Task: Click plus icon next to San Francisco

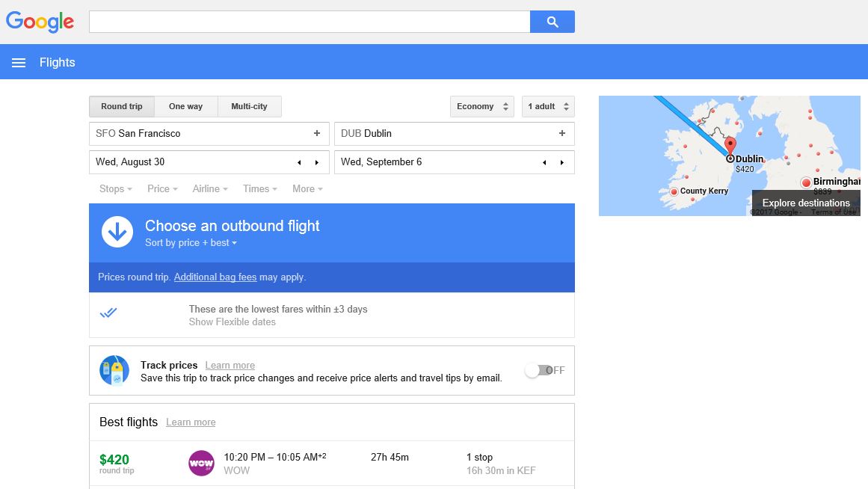Action: (x=317, y=133)
